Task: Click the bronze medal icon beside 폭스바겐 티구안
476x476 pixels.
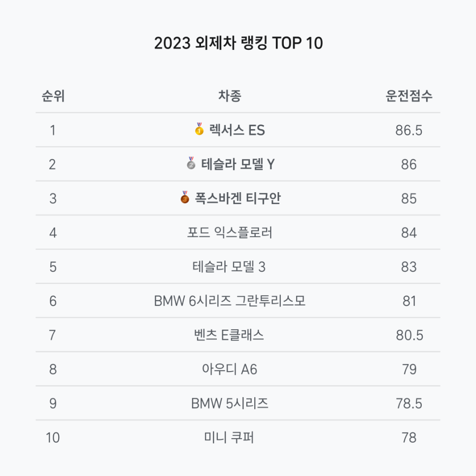Action: [x=185, y=197]
